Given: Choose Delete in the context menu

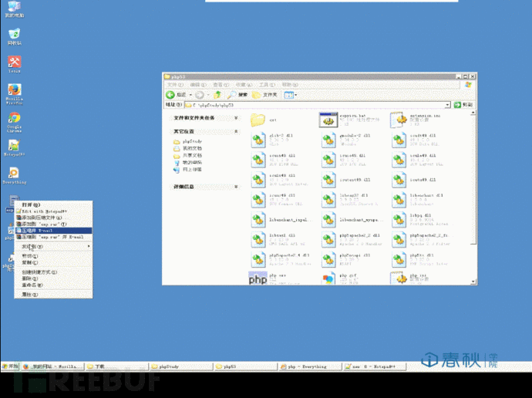Looking at the screenshot, I should pos(53,278).
